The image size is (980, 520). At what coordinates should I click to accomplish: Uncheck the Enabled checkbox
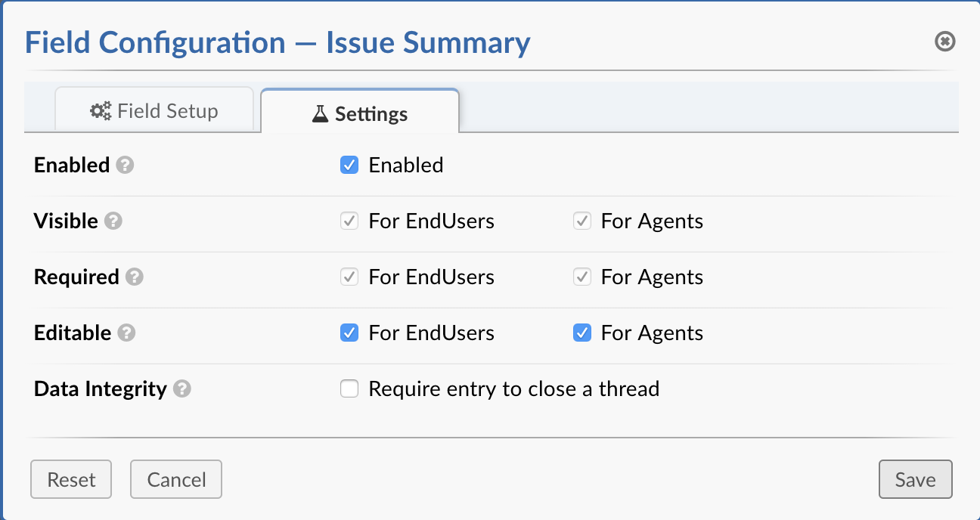pos(349,166)
